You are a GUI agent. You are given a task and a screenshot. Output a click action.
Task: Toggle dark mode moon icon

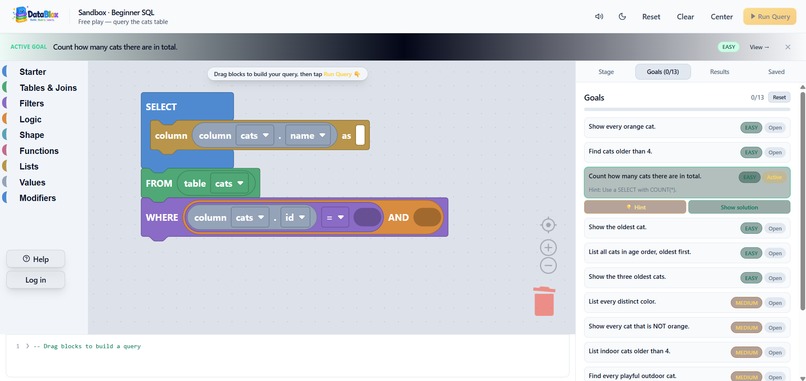pos(622,16)
